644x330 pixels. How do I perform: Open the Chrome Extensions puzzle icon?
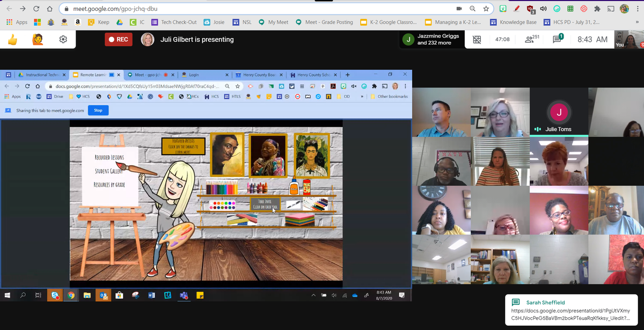tap(597, 9)
